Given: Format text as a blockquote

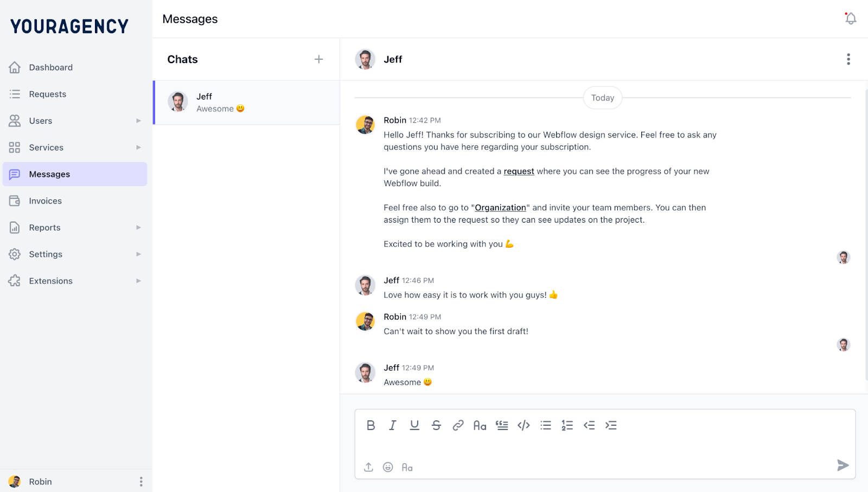Looking at the screenshot, I should (x=502, y=425).
